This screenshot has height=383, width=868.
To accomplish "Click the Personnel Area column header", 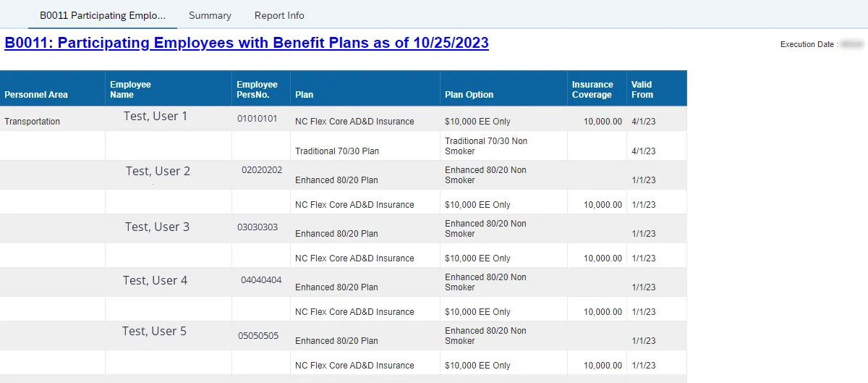I will coord(36,95).
